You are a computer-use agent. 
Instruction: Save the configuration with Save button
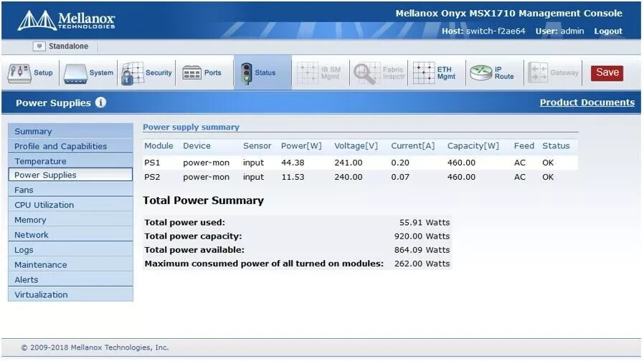pyautogui.click(x=607, y=72)
